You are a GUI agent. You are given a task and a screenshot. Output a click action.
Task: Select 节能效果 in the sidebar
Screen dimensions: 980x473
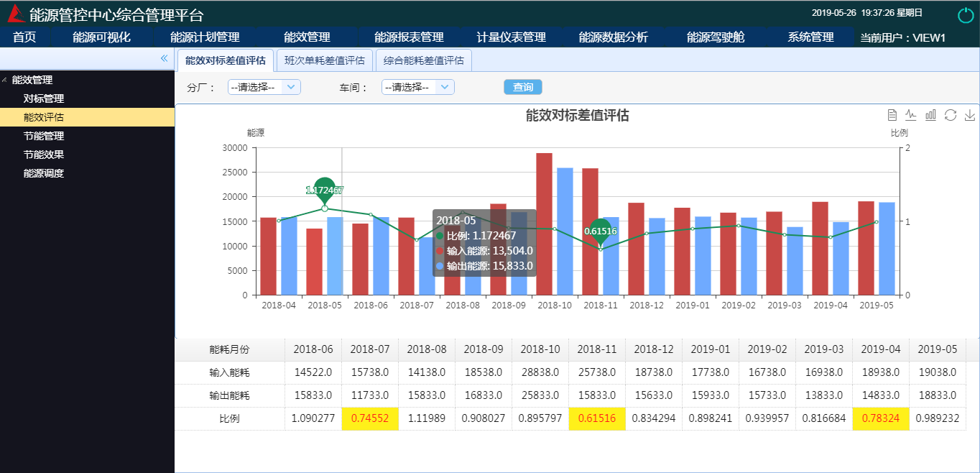44,155
